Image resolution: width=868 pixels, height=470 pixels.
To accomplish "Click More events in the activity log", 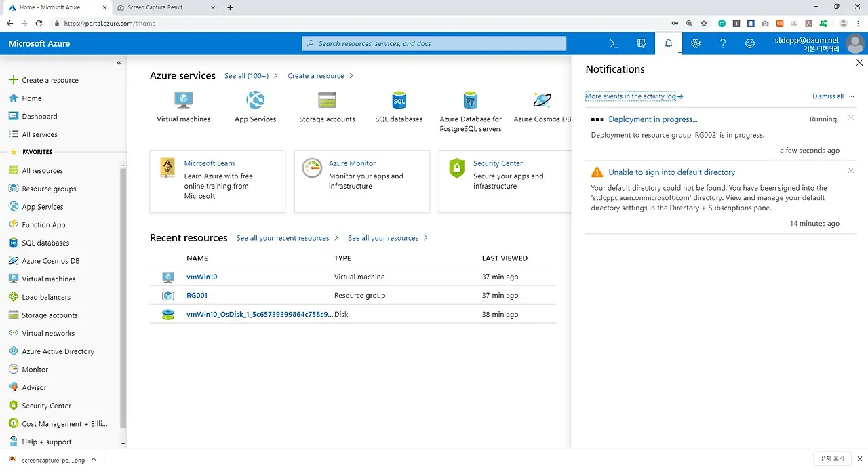I will [634, 96].
